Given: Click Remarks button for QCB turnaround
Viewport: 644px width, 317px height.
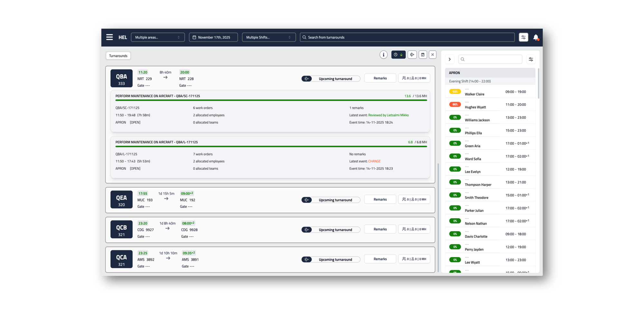Looking at the screenshot, I should tap(380, 229).
